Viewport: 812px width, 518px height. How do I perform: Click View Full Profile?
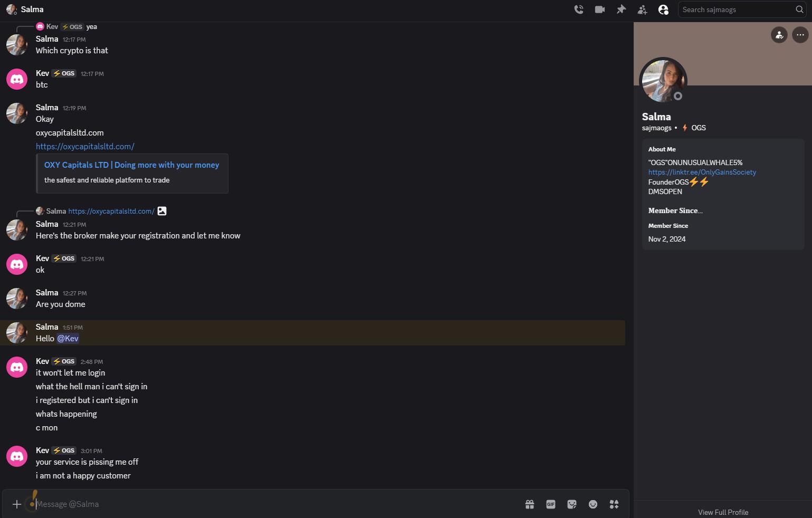(723, 512)
